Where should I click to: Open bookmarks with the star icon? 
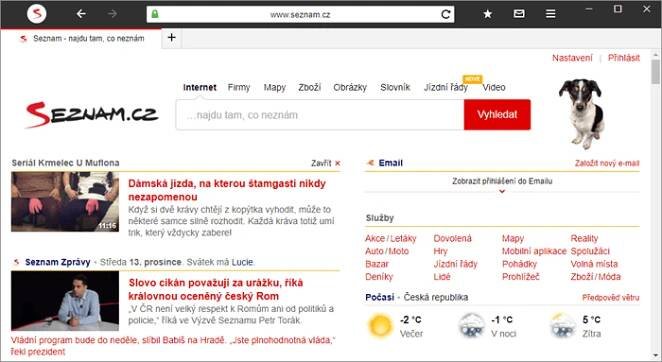(488, 14)
